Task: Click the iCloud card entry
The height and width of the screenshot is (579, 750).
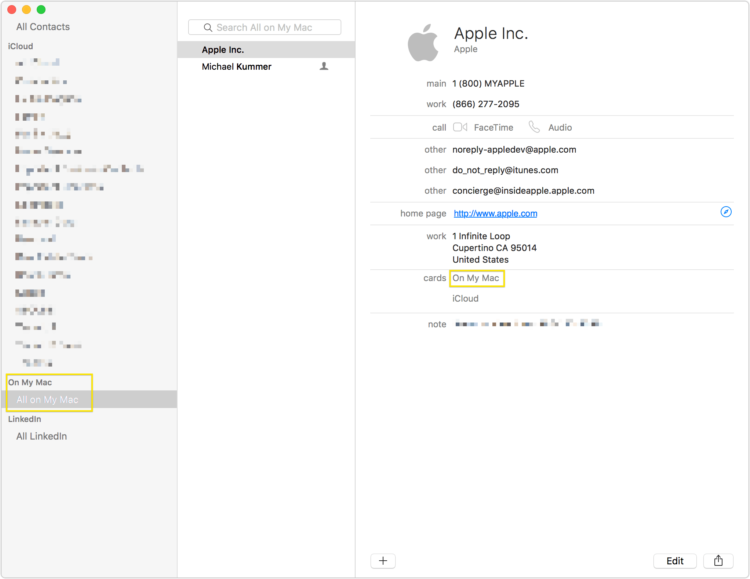Action: 465,299
